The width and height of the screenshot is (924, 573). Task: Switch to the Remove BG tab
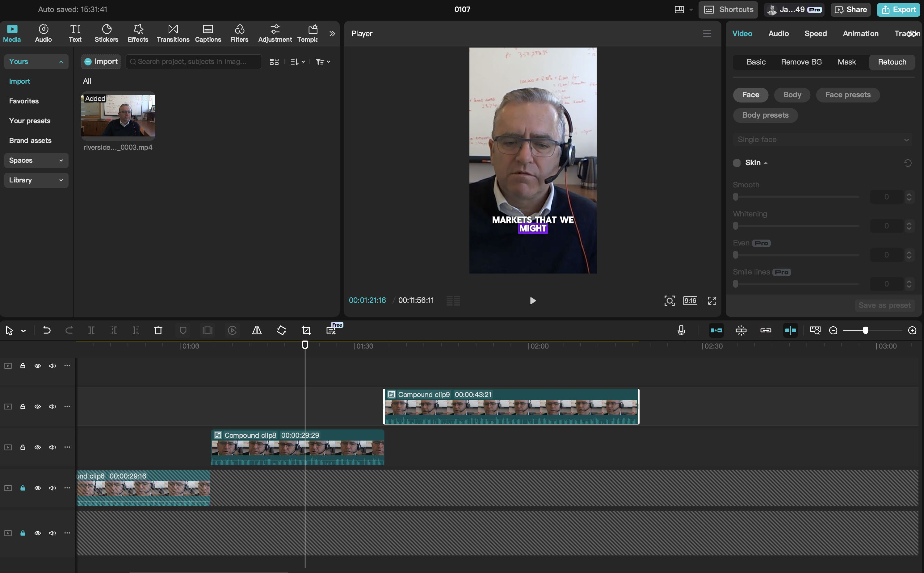[x=801, y=62]
